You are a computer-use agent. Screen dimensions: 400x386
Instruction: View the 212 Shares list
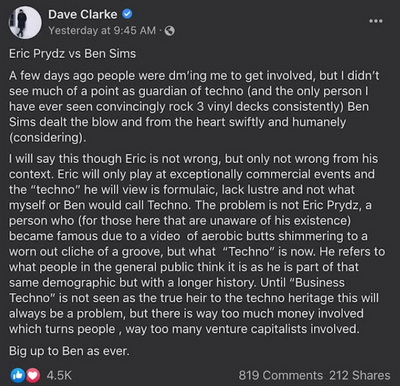(360, 375)
